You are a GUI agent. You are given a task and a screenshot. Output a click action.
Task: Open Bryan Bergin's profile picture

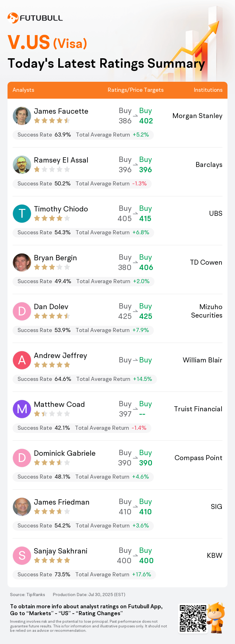22,262
